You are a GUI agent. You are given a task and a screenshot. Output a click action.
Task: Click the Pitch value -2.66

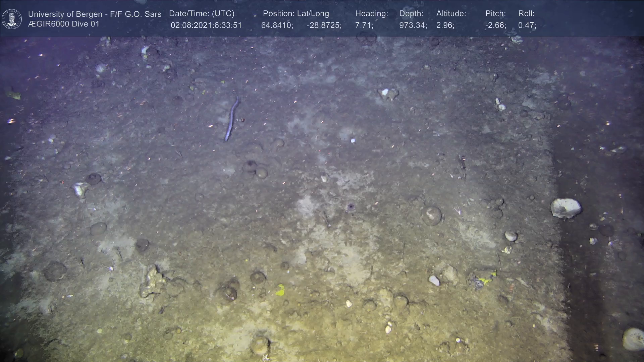[x=495, y=25]
